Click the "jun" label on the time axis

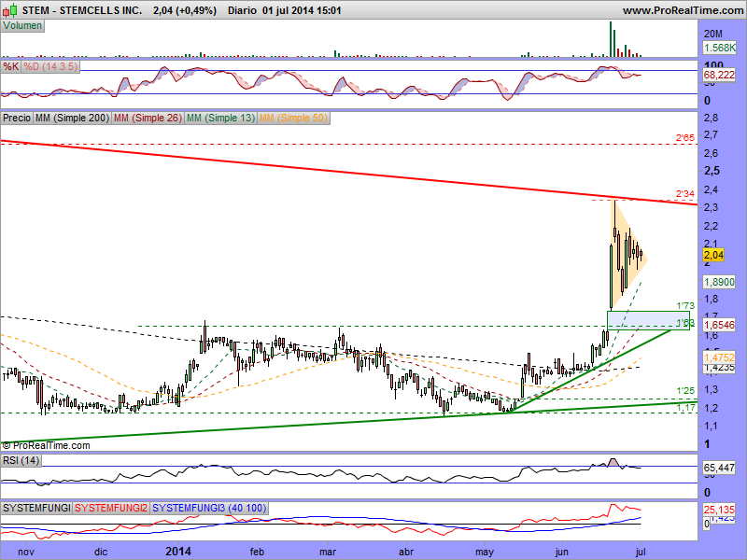pos(562,552)
